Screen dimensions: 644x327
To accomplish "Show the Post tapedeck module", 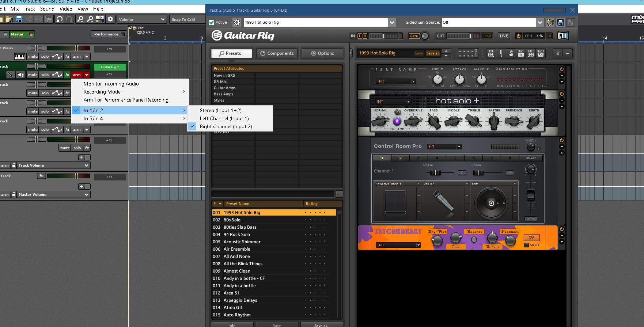I will coord(531,53).
